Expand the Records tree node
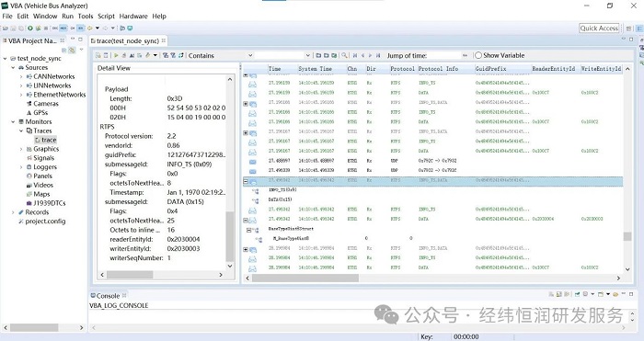 pyautogui.click(x=13, y=212)
